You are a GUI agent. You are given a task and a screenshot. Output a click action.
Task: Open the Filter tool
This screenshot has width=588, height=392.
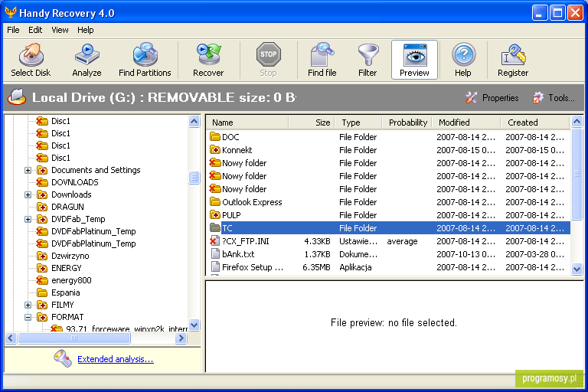[x=367, y=60]
